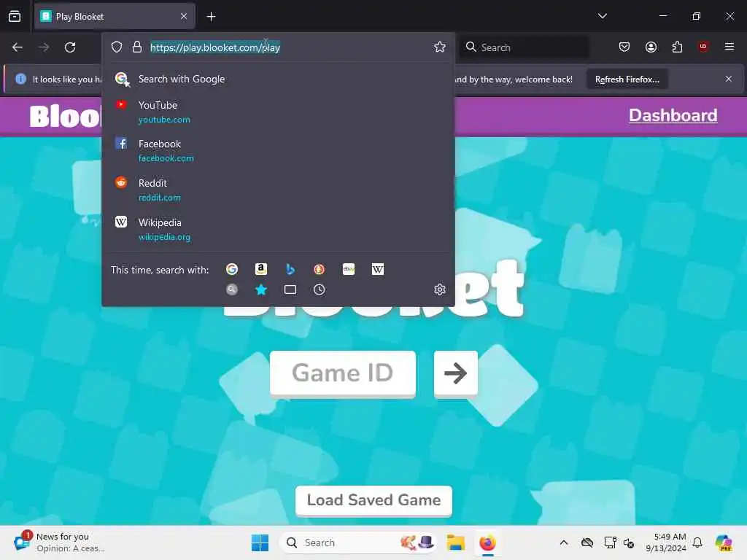The width and height of the screenshot is (747, 560).
Task: Open Firefox account icon
Action: [x=651, y=47]
